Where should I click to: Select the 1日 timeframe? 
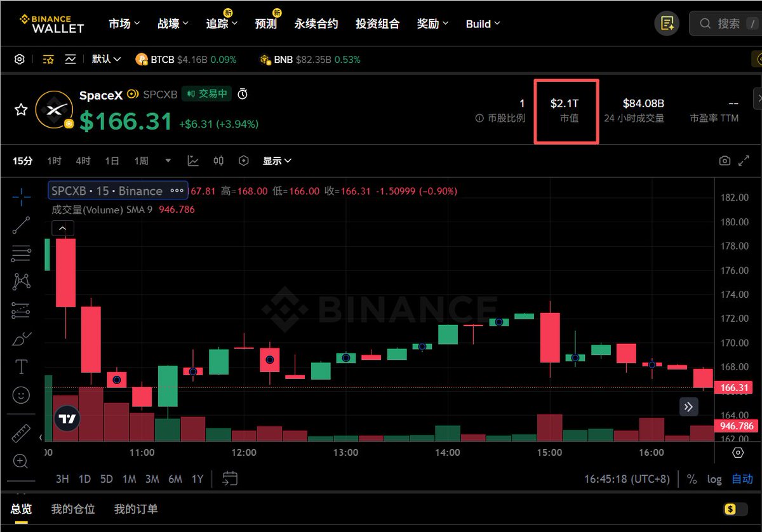tap(112, 161)
